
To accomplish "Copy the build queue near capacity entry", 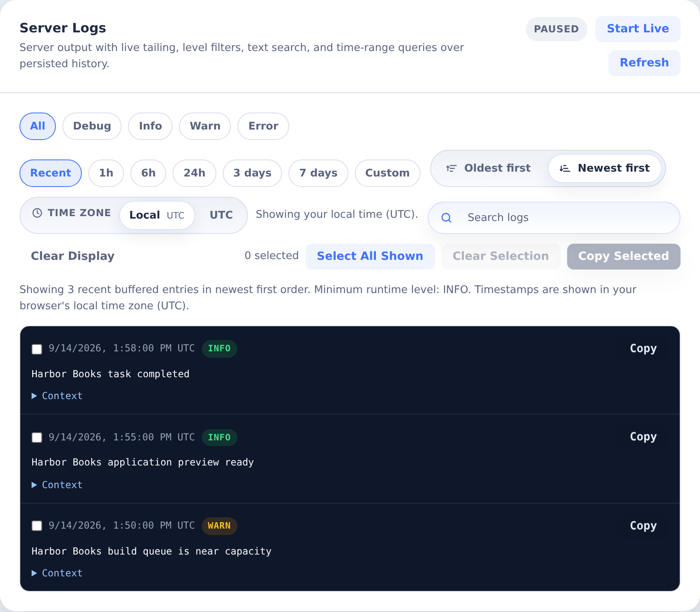I will [x=643, y=526].
